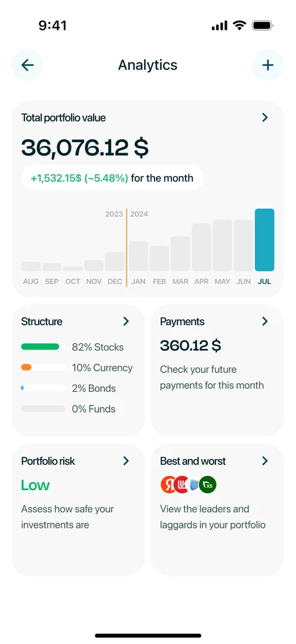Tap the plus icon to add
Screen dimensions: 296x644
(x=267, y=65)
